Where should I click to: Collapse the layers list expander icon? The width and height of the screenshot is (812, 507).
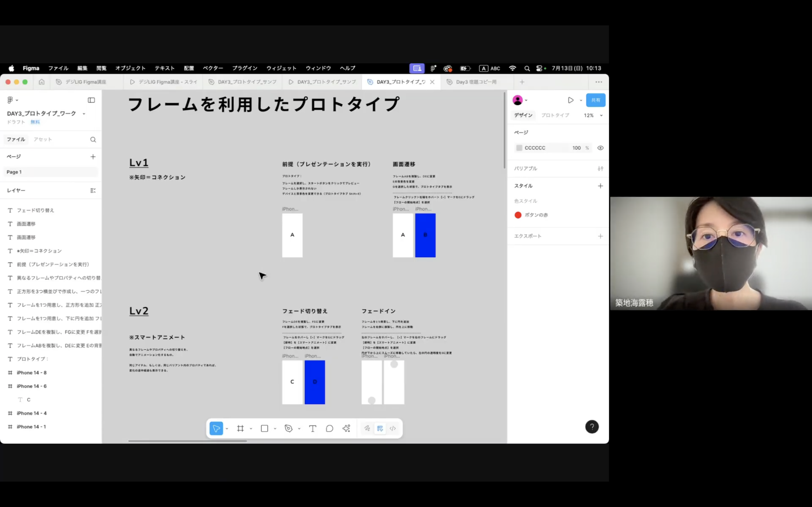(x=93, y=190)
